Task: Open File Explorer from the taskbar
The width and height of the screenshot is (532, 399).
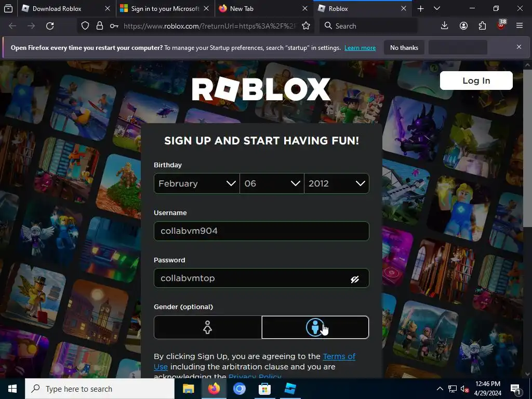Action: pyautogui.click(x=188, y=389)
